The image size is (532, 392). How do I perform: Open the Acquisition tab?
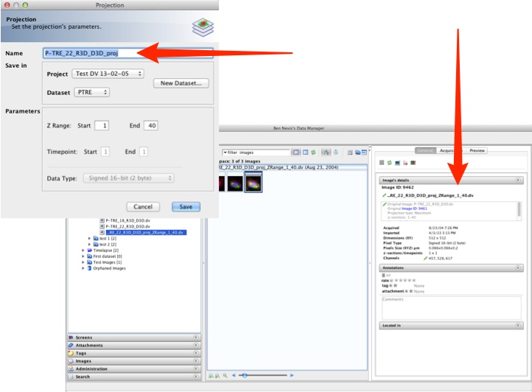pyautogui.click(x=449, y=150)
